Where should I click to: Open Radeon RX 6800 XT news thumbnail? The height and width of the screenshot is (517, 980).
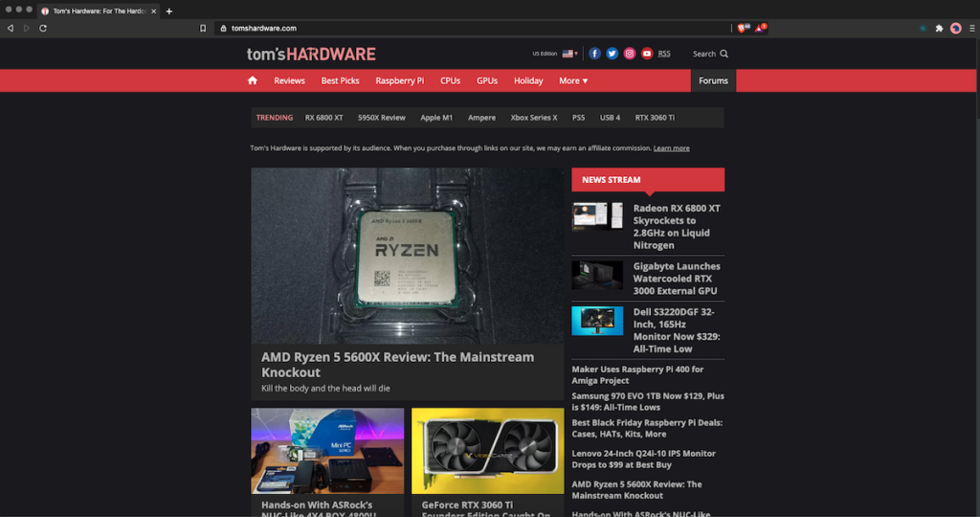pyautogui.click(x=597, y=215)
